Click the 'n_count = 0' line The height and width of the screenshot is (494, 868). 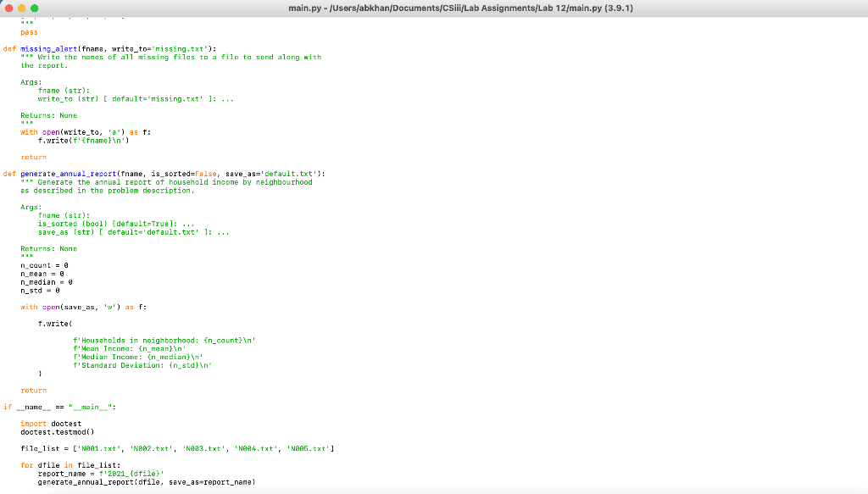coord(44,265)
